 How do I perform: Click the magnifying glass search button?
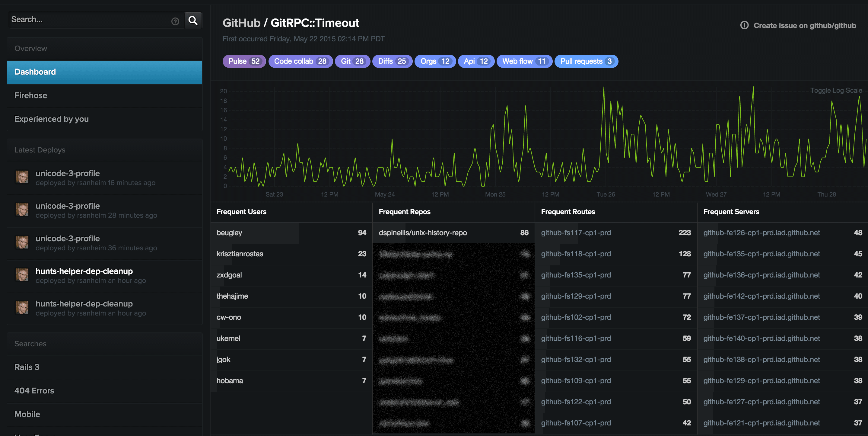click(193, 21)
